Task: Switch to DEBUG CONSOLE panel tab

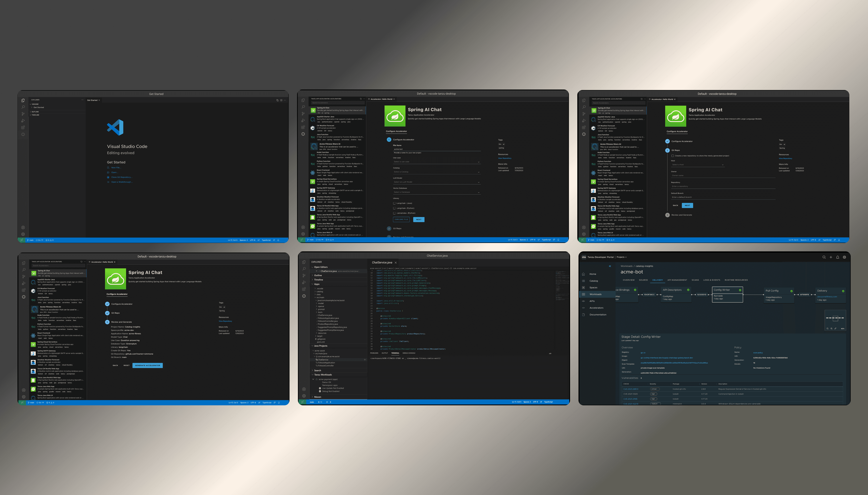Action: click(409, 353)
